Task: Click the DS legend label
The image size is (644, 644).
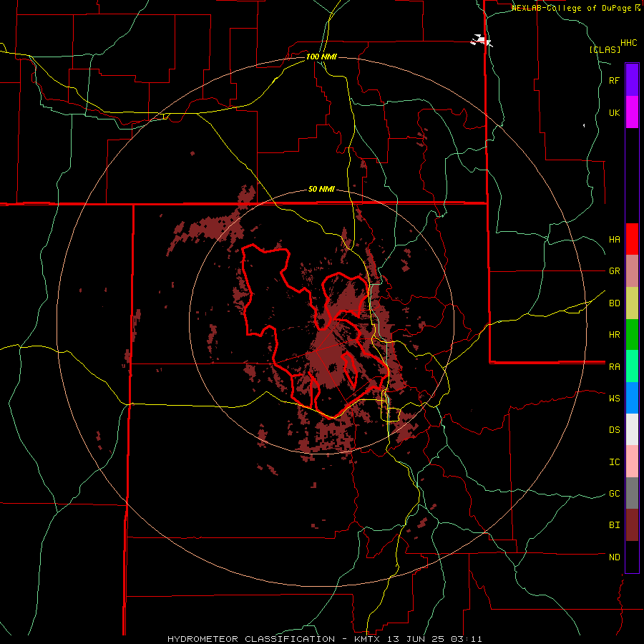Action: [x=614, y=430]
